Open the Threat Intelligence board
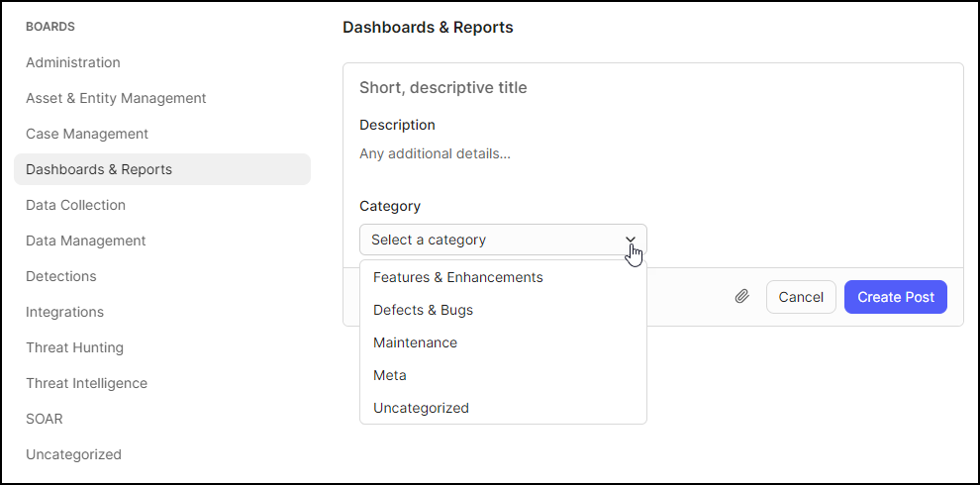 coord(86,383)
